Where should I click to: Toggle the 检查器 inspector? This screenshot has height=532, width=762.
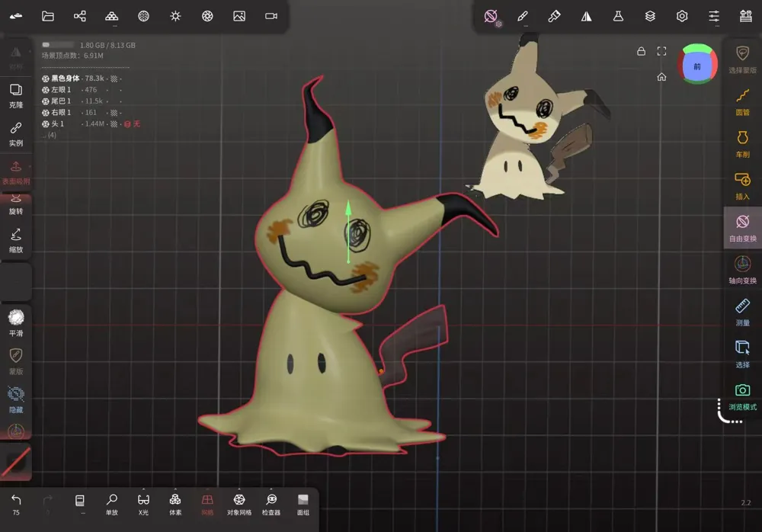tap(271, 505)
